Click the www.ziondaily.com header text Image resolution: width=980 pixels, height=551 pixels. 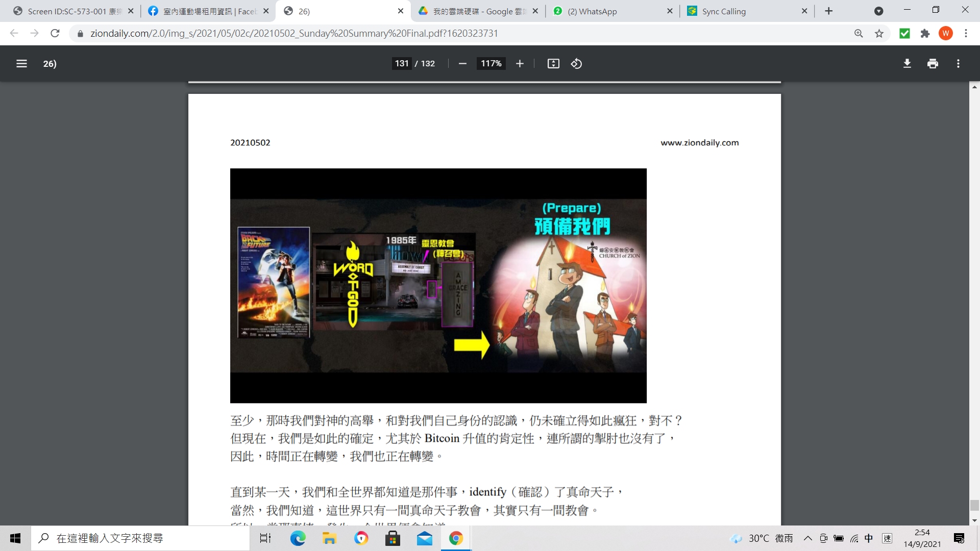coord(700,143)
